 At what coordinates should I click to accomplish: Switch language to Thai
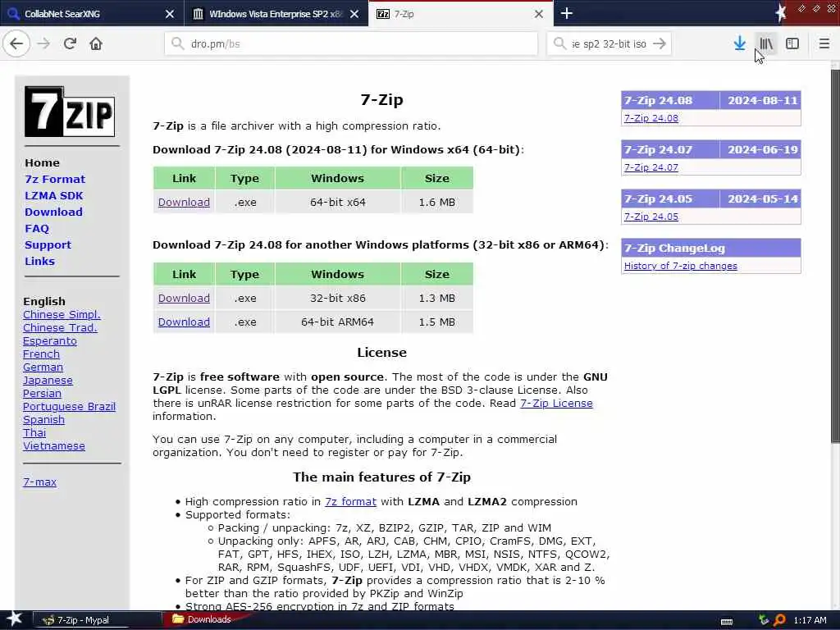(x=34, y=432)
